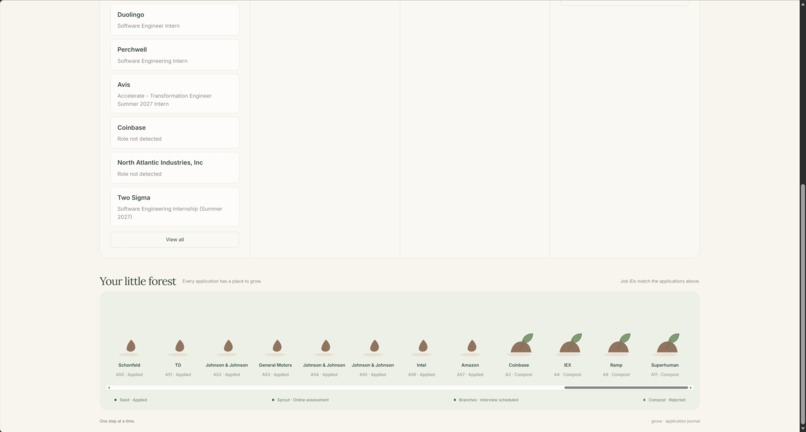The width and height of the screenshot is (806, 432).
Task: Click the forest scrollbar right arrow
Action: 690,388
